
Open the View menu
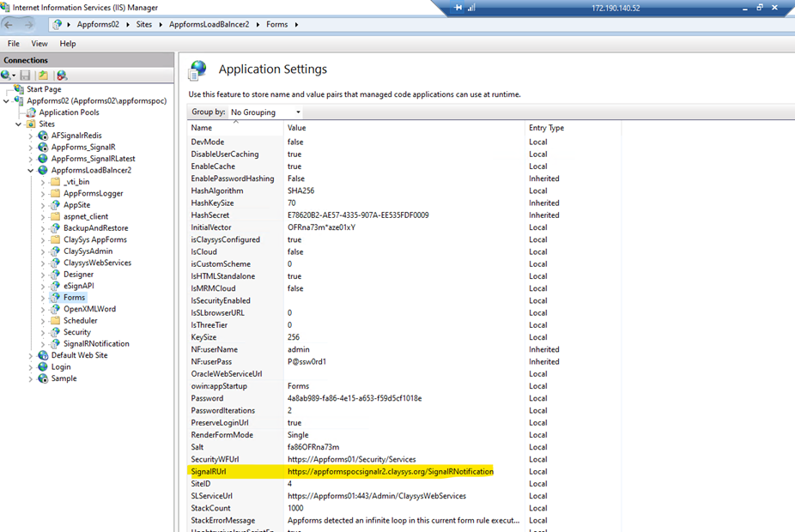[39, 44]
